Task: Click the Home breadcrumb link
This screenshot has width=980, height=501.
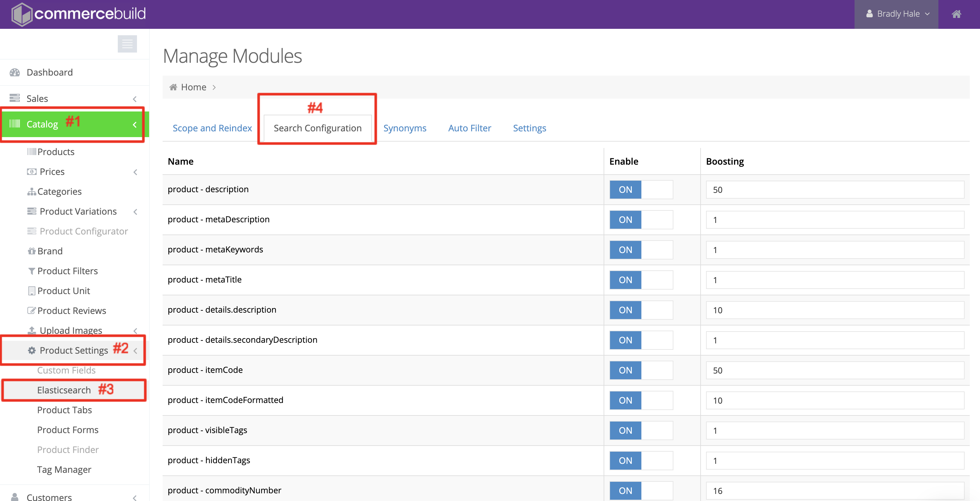Action: (193, 87)
